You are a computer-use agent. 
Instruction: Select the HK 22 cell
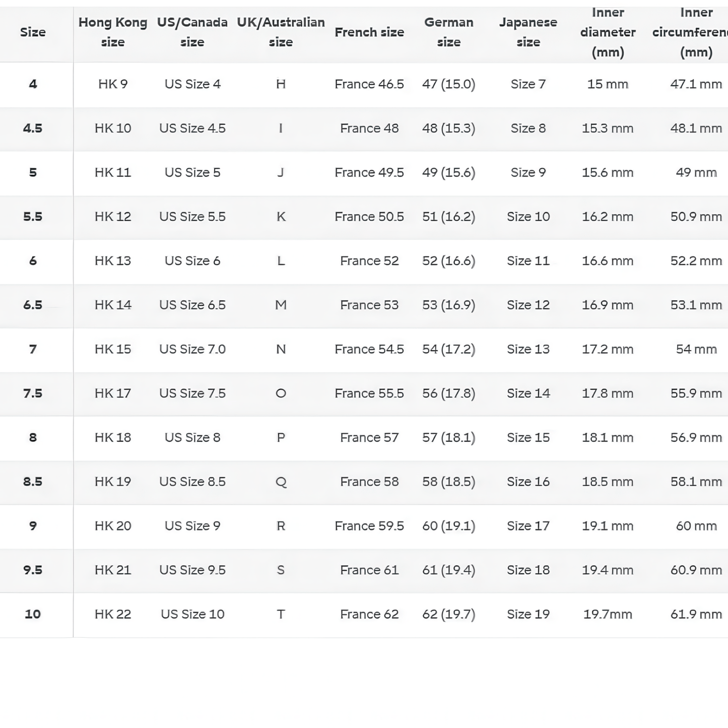pyautogui.click(x=113, y=614)
